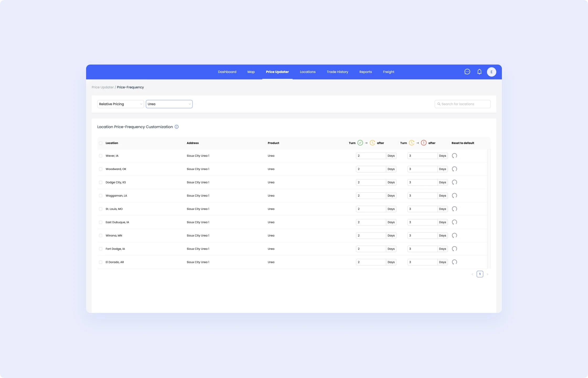Reset Winona, MN row to default
588x378 pixels.
coord(454,235)
